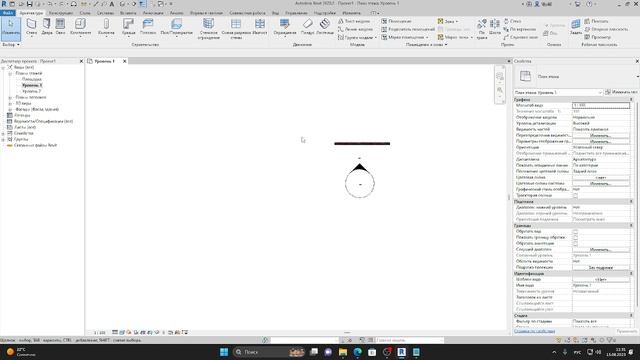Select the Крыша (Roof) tool
640x360 pixels.
[x=129, y=27]
